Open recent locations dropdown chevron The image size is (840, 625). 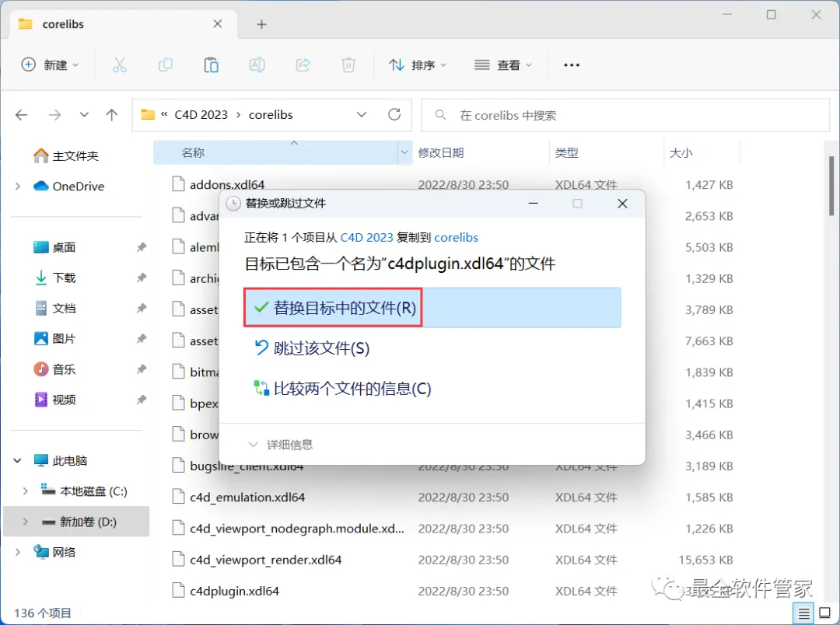click(84, 114)
